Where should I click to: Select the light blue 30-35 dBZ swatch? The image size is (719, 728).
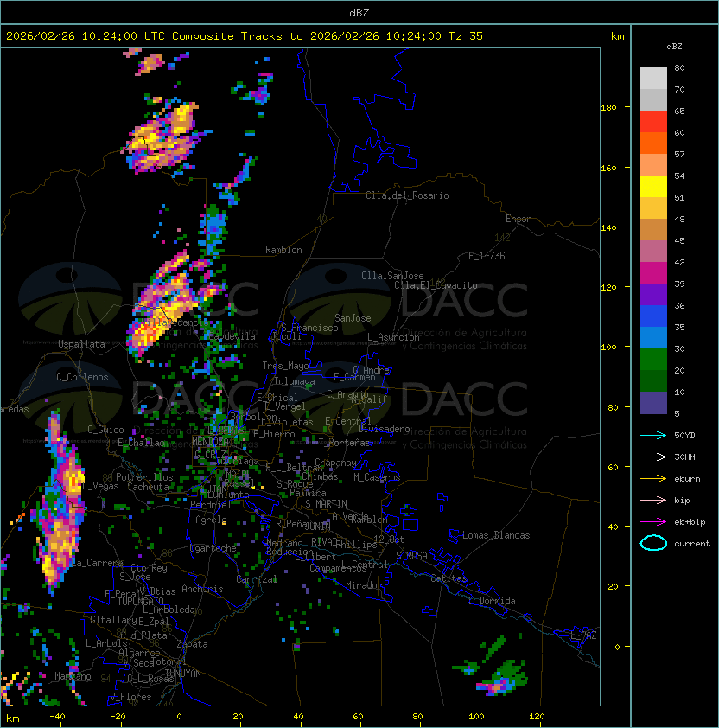click(653, 337)
